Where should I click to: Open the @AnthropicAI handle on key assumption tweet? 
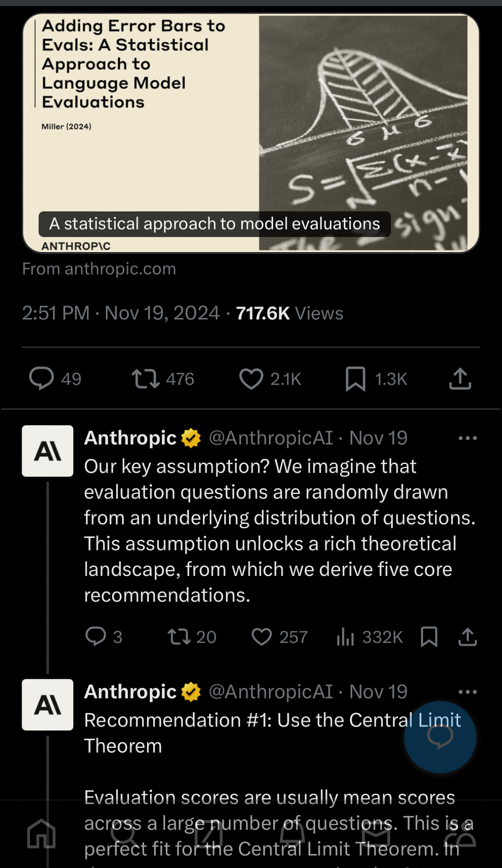(271, 438)
